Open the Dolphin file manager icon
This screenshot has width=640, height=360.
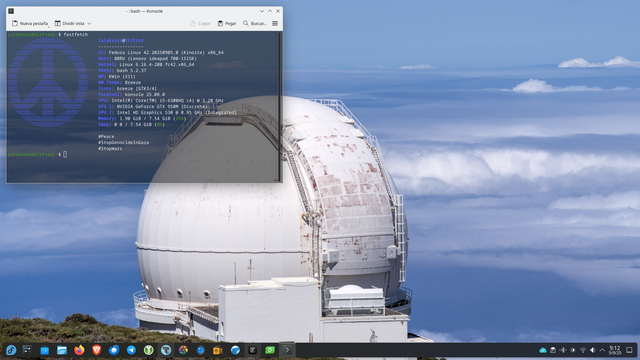coord(62,350)
